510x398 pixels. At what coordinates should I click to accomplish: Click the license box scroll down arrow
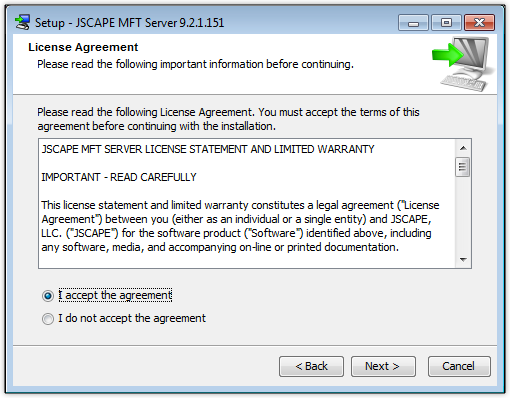pos(463,259)
